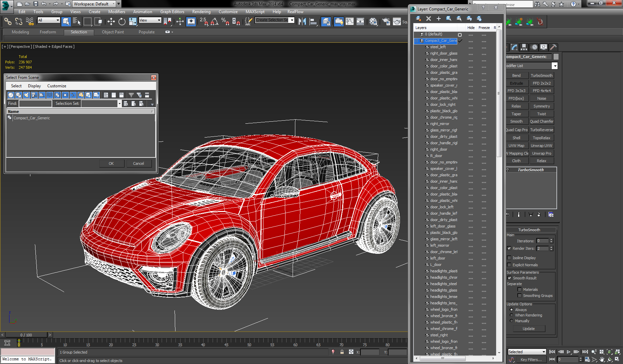The image size is (623, 364).
Task: Enable the Isoline Display checkbox
Action: pyautogui.click(x=509, y=258)
